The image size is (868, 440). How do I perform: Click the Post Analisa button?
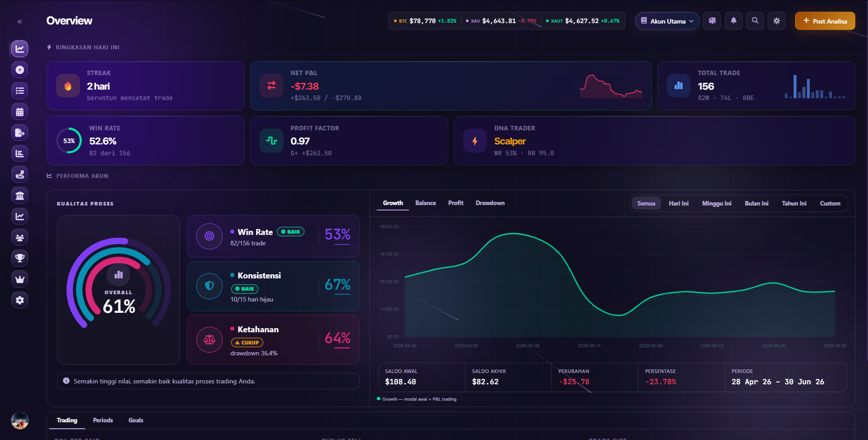(x=825, y=21)
